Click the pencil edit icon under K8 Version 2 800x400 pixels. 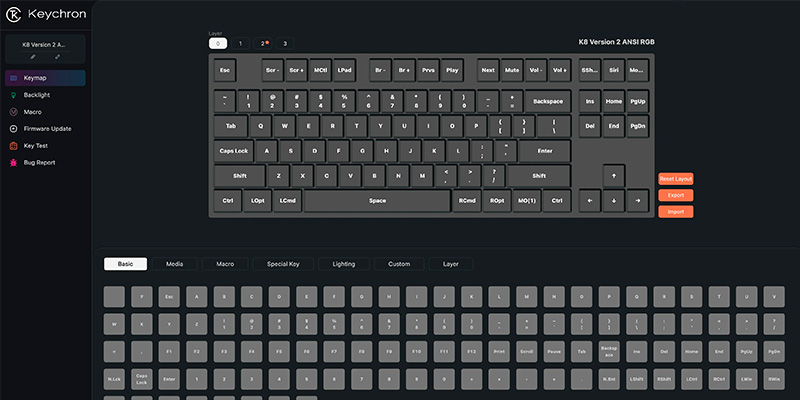[33, 57]
